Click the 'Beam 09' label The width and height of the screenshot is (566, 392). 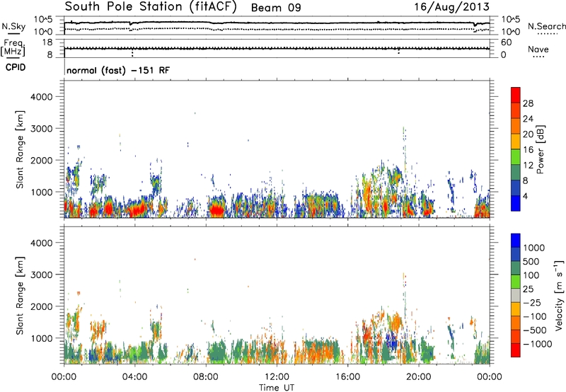(x=276, y=8)
